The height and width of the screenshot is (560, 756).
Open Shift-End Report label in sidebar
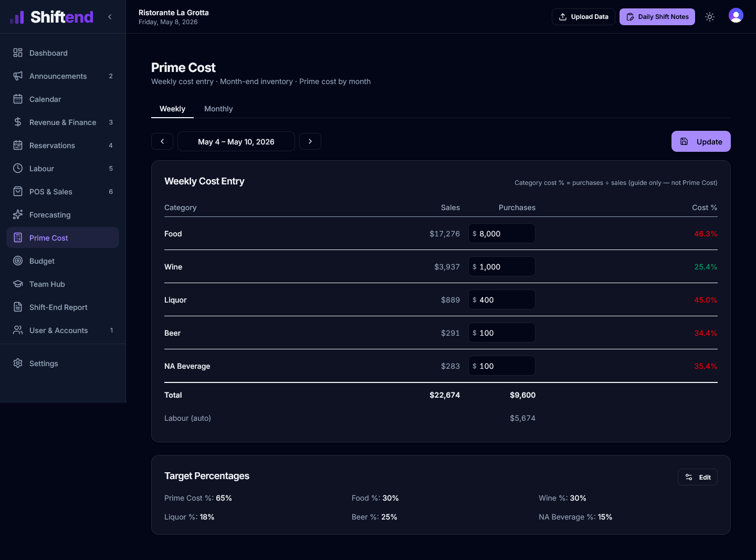tap(58, 307)
